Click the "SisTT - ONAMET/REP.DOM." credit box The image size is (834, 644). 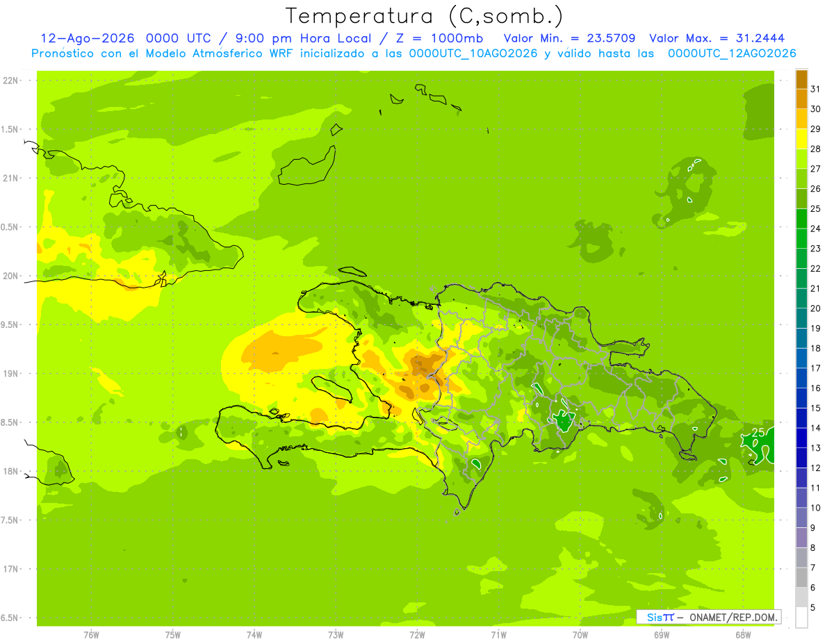(x=708, y=617)
